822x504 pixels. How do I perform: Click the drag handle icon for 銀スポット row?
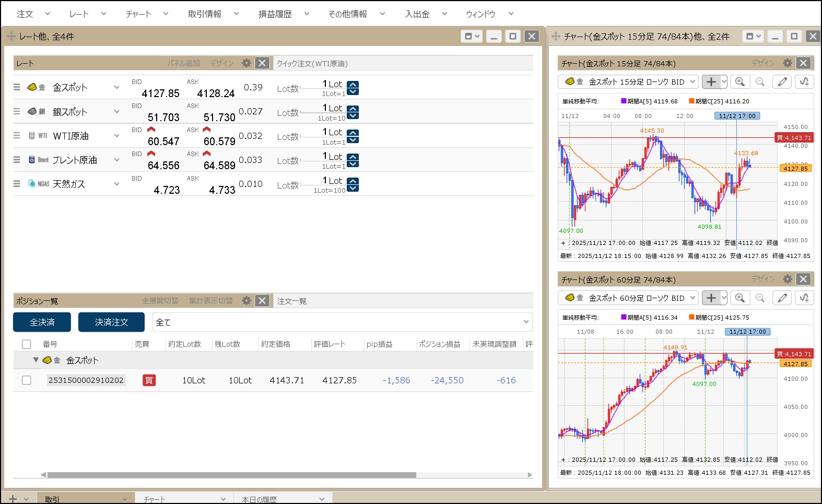tap(17, 111)
